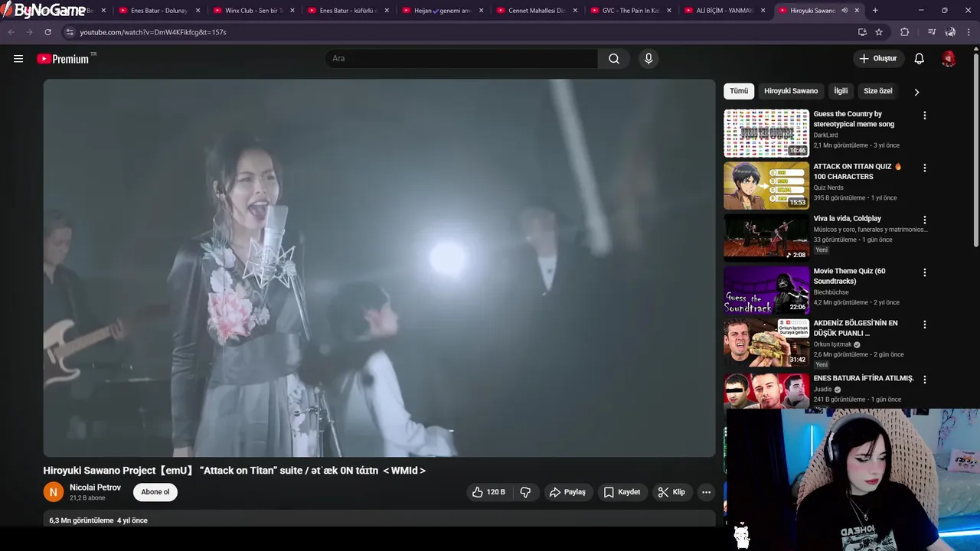Open Nicolai Petrov channel avatar

[x=54, y=492]
